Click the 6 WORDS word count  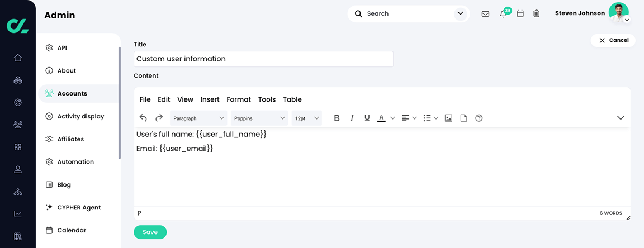(610, 213)
